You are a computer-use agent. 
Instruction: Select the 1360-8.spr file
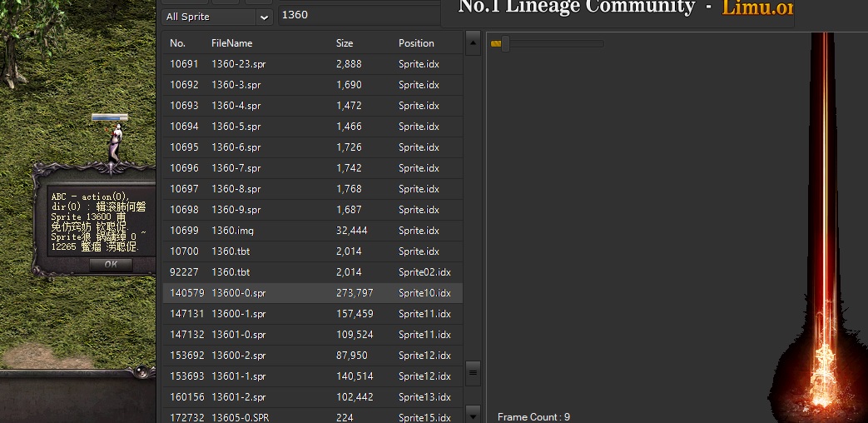coord(313,189)
